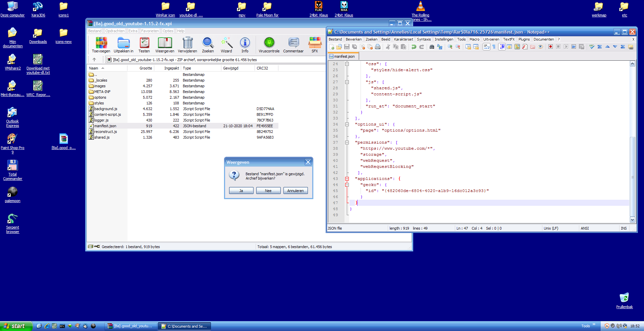
Task: Start macro recording red dot
Action: (550, 47)
